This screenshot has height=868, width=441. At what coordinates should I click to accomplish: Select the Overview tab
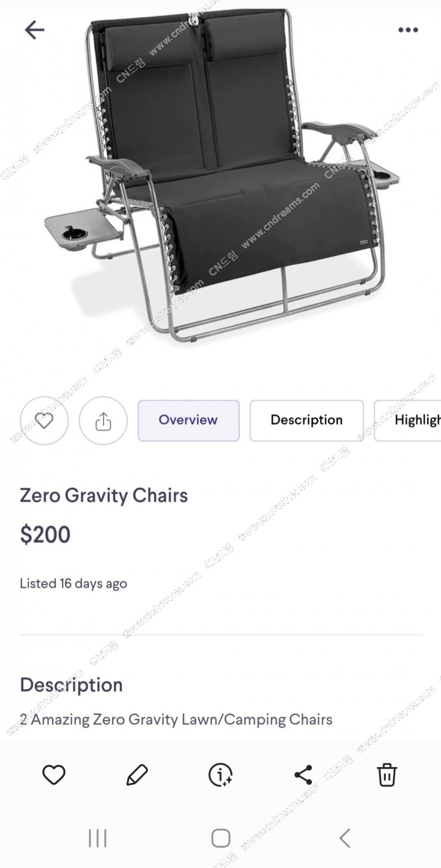[189, 420]
